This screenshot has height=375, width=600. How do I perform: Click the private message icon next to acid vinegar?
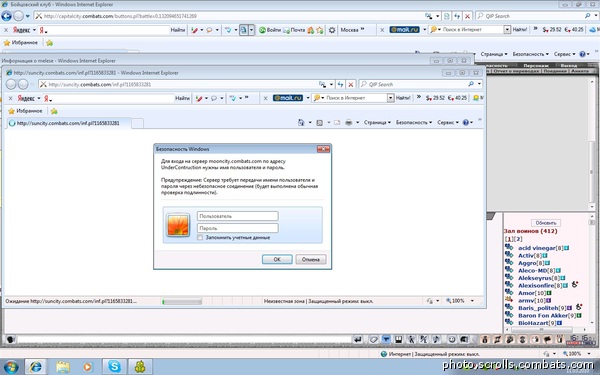509,248
